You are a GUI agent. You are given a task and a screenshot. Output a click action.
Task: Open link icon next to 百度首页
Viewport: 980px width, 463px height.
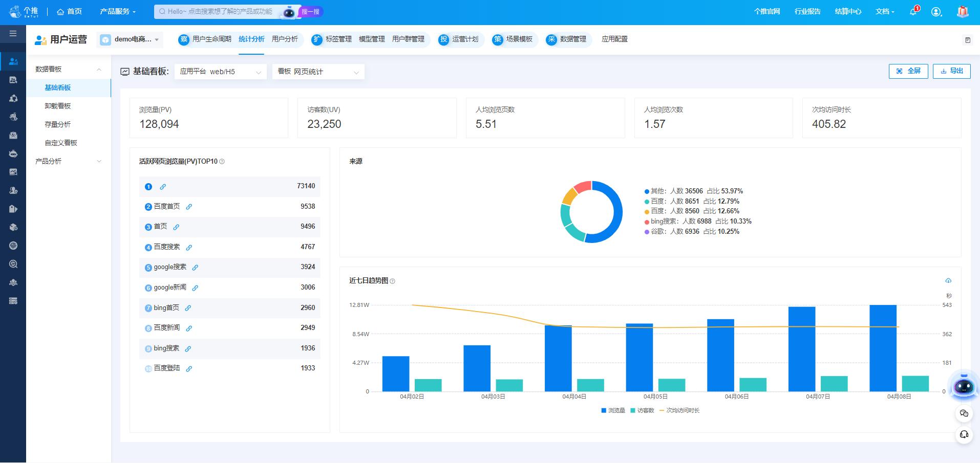click(189, 207)
